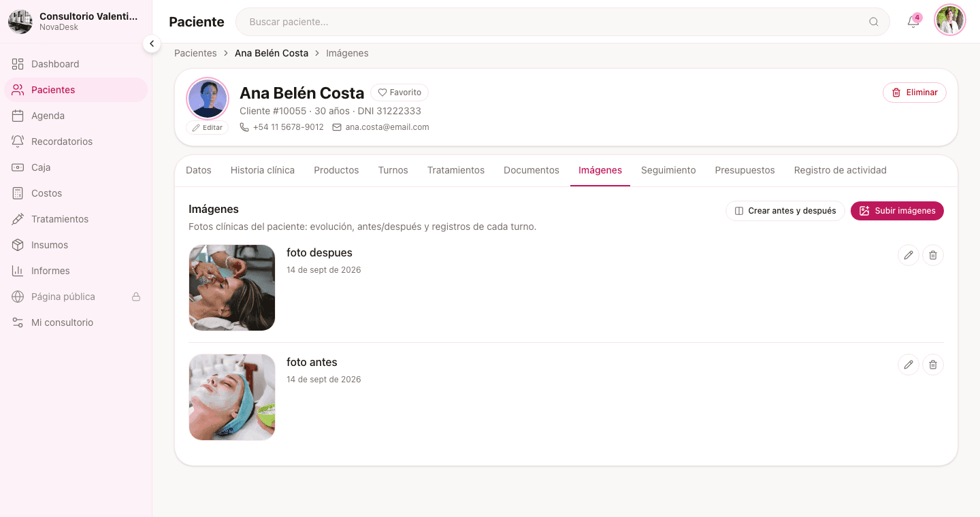
Task: Delete the 'foto antes' image
Action: tap(933, 365)
